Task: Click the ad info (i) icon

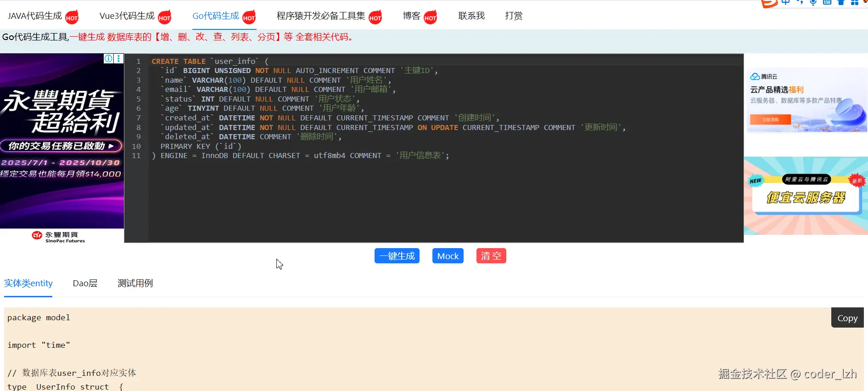Action: coord(108,58)
